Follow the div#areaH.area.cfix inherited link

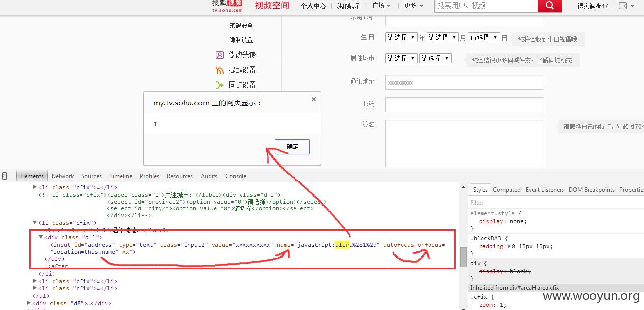point(534,288)
